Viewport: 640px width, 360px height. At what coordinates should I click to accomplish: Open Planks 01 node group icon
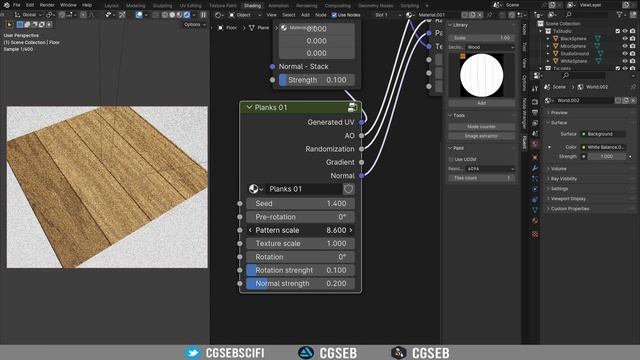coord(352,108)
